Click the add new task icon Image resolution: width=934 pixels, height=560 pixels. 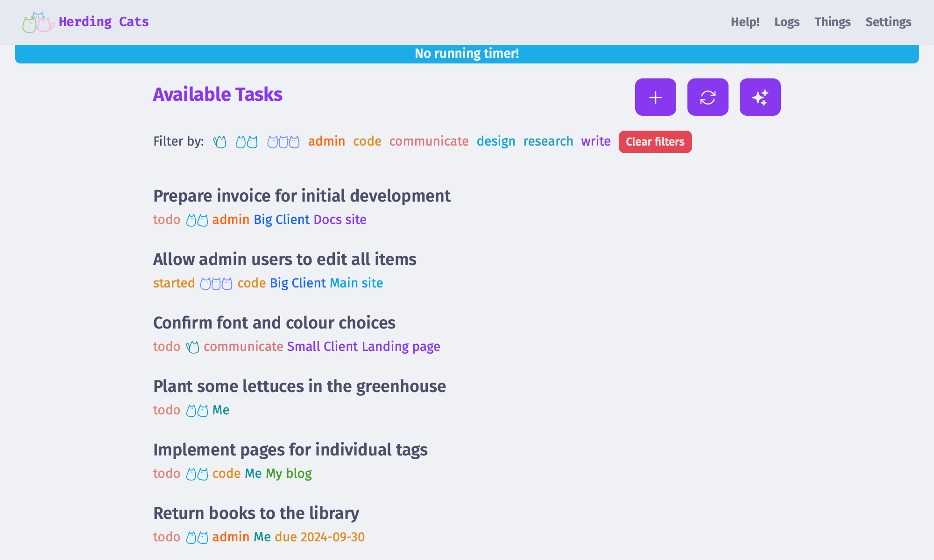655,97
